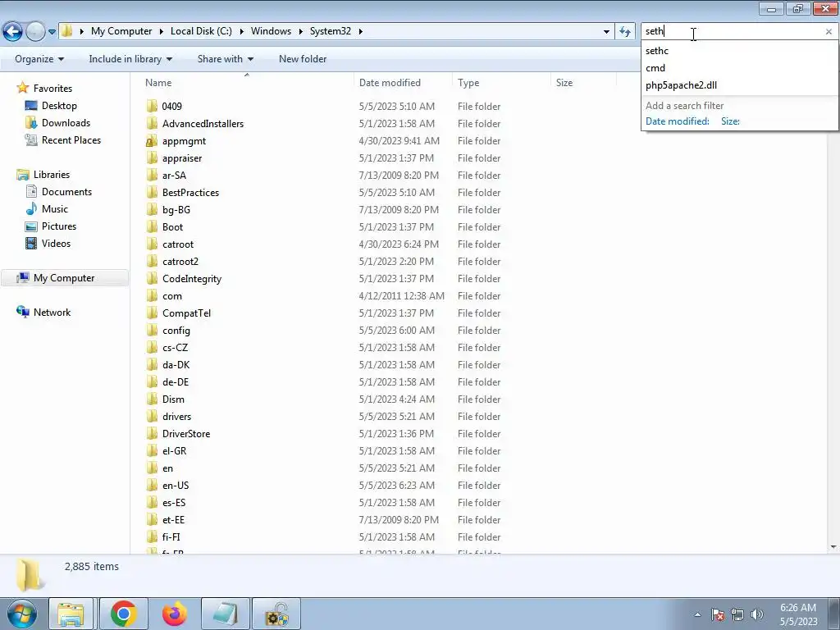Click the Music library note icon

pos(32,209)
